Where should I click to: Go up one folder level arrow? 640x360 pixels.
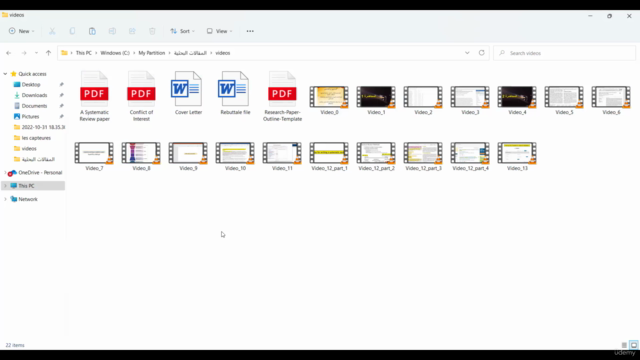pyautogui.click(x=49, y=53)
